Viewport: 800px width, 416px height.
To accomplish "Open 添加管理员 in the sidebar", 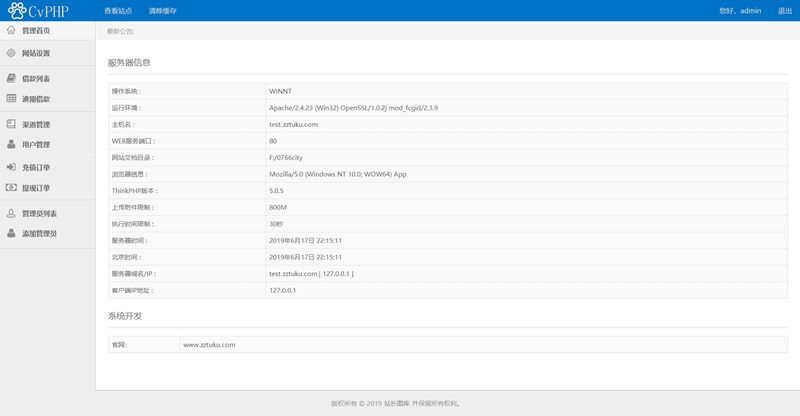I will 40,234.
